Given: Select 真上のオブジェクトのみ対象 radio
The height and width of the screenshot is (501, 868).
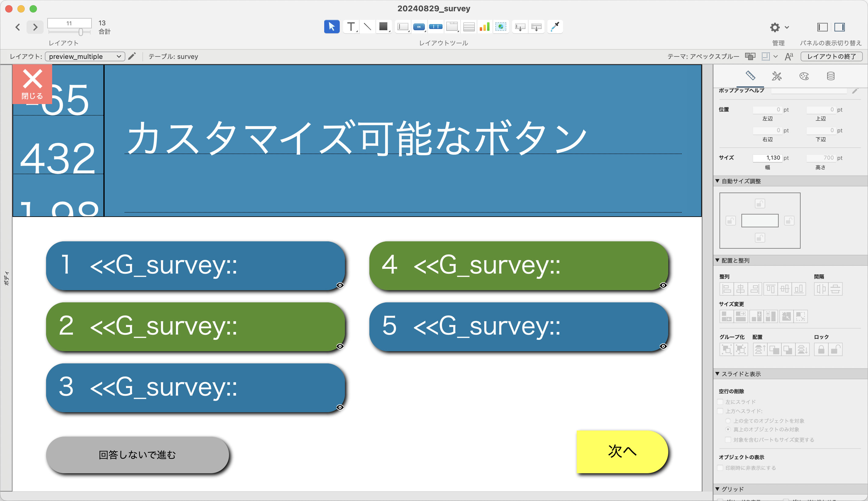Looking at the screenshot, I should [728, 429].
